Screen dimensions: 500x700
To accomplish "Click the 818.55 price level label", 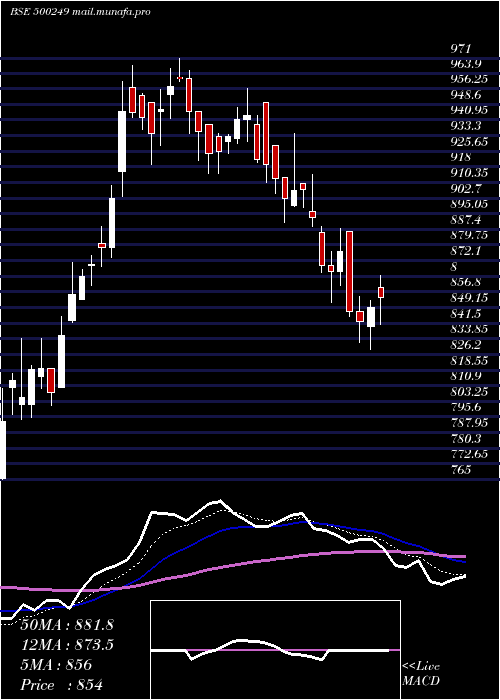I will pyautogui.click(x=468, y=360).
